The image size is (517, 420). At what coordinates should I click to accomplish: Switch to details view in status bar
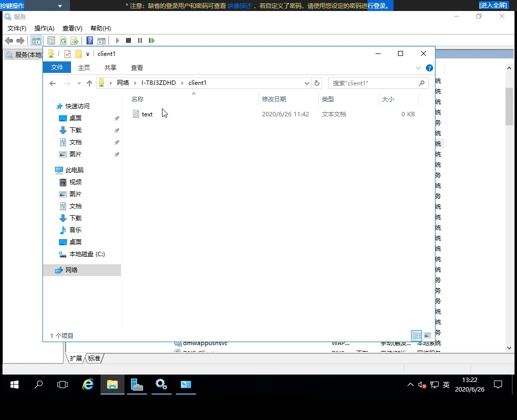tap(416, 336)
